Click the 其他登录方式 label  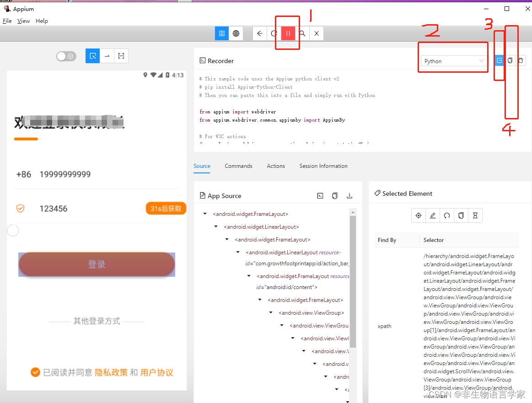point(97,321)
